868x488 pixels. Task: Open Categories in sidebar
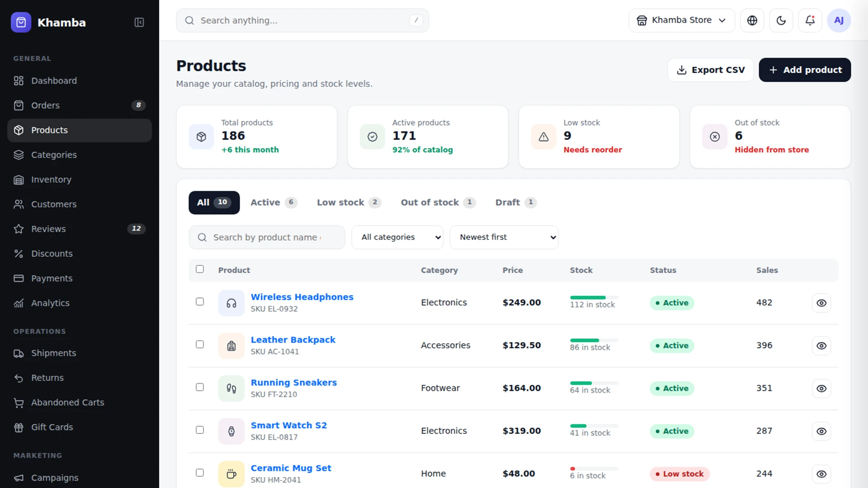[80, 155]
